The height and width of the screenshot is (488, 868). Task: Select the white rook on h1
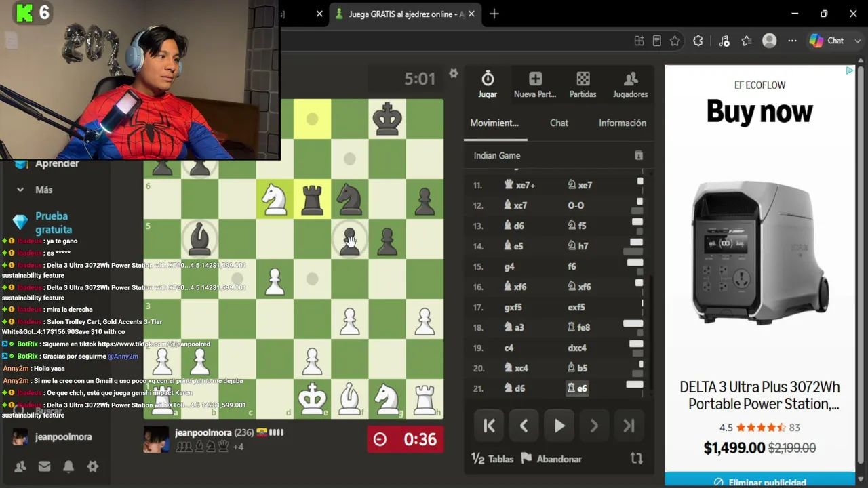[x=425, y=399]
